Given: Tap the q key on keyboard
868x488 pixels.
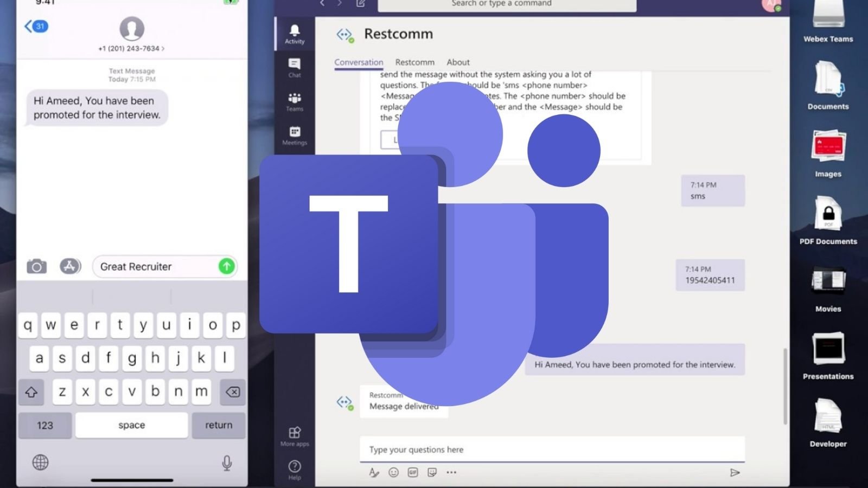Looking at the screenshot, I should [x=28, y=325].
